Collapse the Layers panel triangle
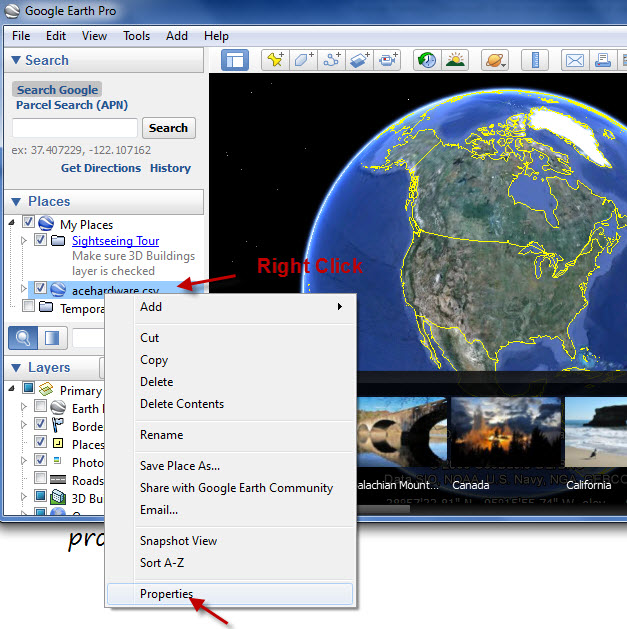This screenshot has width=627, height=629. 16,367
